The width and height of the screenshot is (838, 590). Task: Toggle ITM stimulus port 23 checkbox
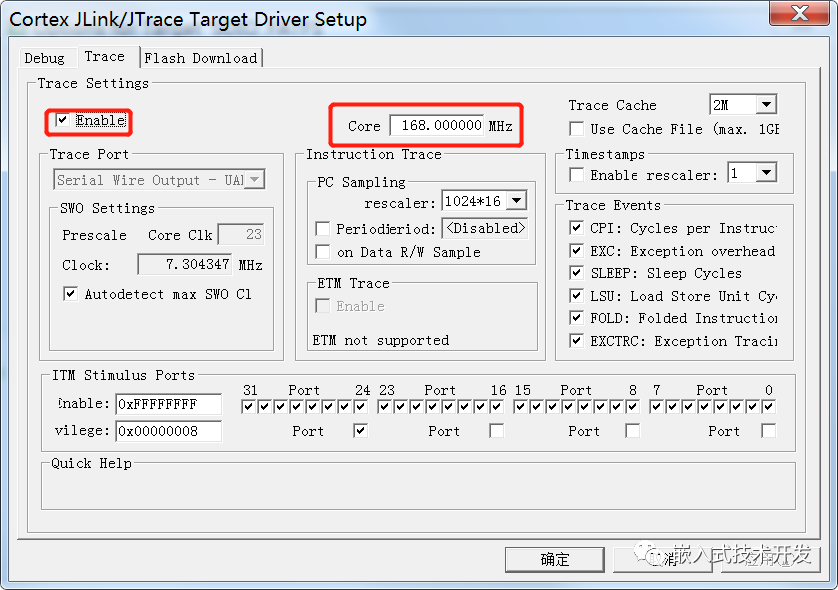[384, 407]
